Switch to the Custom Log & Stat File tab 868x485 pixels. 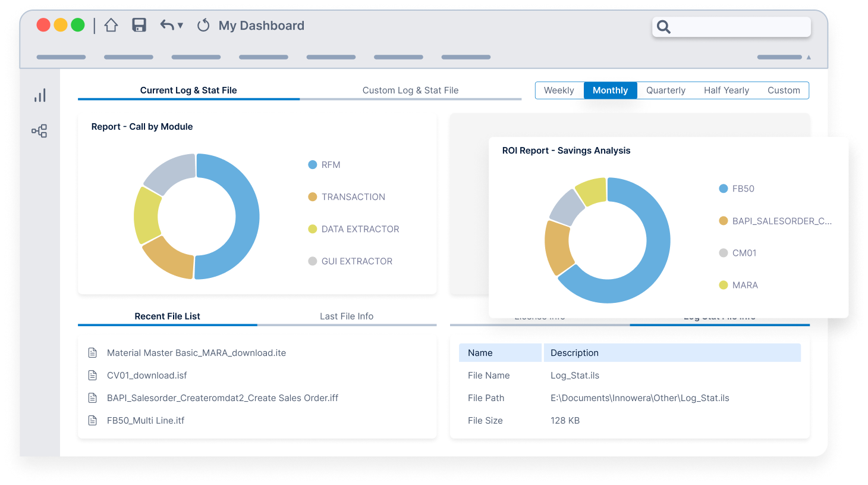410,90
